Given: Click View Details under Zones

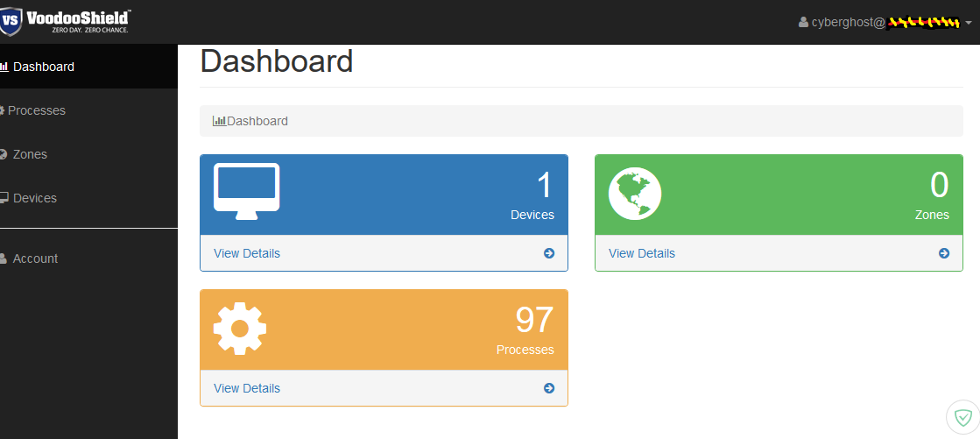Looking at the screenshot, I should point(642,253).
